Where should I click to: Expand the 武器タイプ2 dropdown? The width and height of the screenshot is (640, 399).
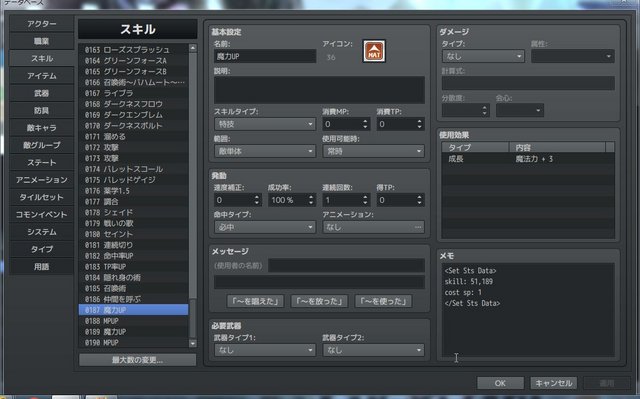(373, 350)
